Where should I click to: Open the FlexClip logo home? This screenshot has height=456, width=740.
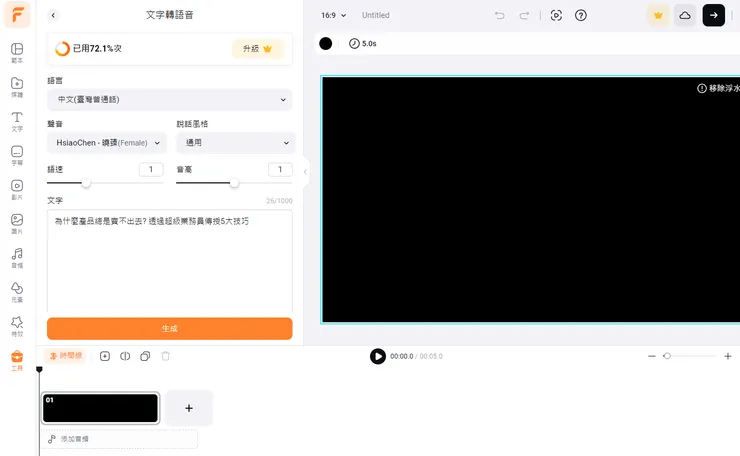coord(17,15)
